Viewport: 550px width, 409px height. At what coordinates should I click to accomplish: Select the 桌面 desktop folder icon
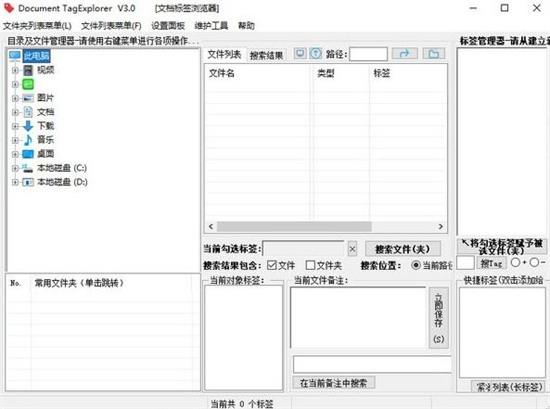[28, 154]
